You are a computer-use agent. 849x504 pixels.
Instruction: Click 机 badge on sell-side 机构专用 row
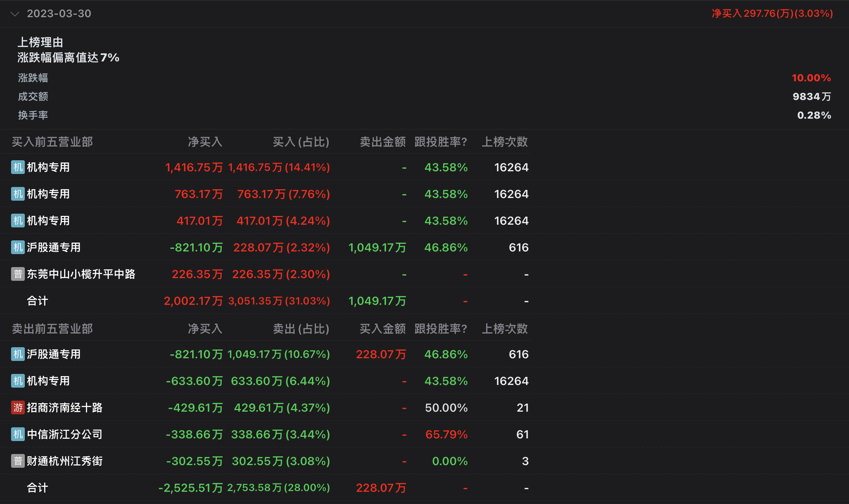(18, 381)
